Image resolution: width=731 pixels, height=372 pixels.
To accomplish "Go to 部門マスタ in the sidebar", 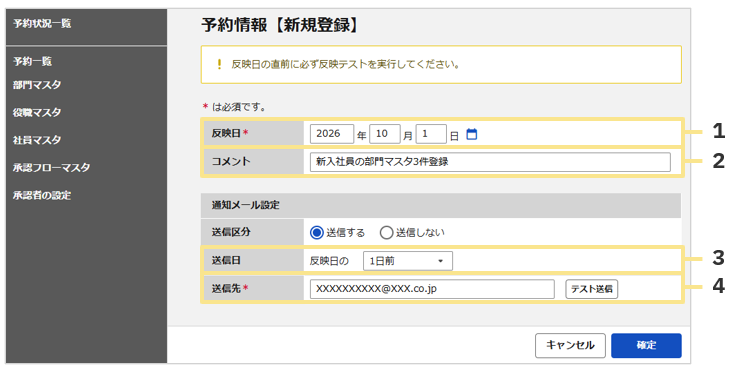I will 37,85.
